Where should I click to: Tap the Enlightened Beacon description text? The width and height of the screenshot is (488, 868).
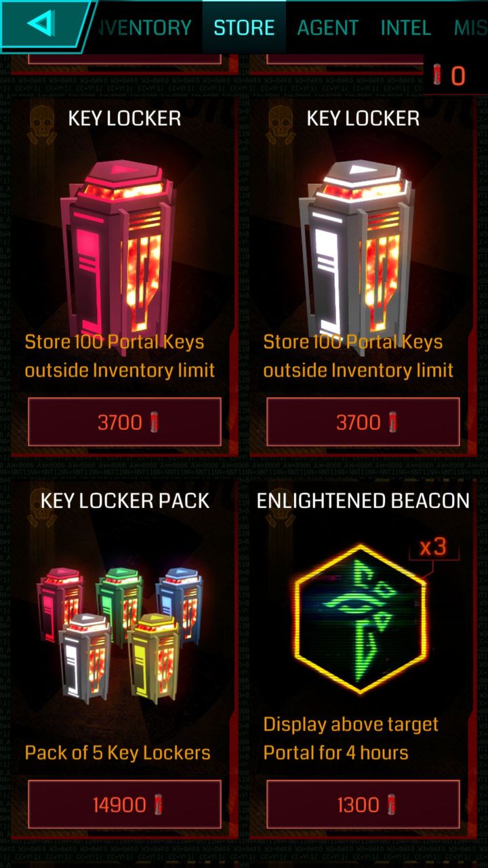click(x=351, y=738)
